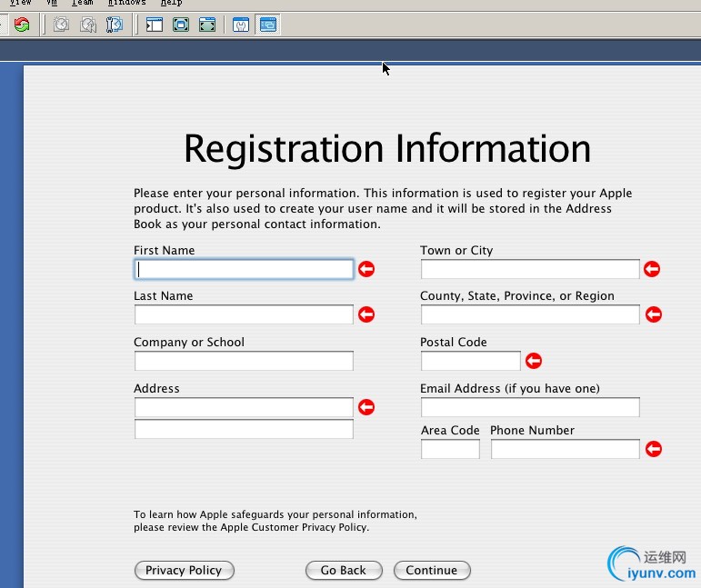Viewport: 701px width, 588px height.
Task: Open the Windows menu
Action: tap(127, 3)
